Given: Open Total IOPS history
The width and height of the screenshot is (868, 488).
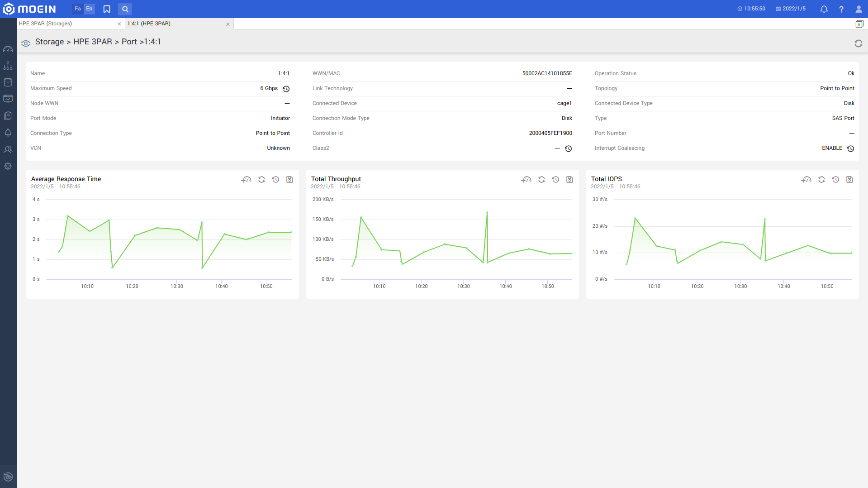Looking at the screenshot, I should point(835,180).
